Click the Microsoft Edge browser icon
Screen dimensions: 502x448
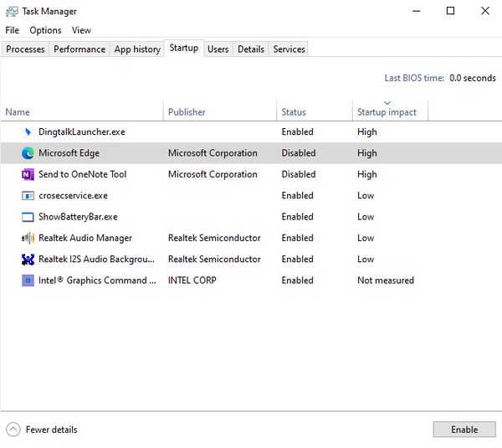click(28, 153)
